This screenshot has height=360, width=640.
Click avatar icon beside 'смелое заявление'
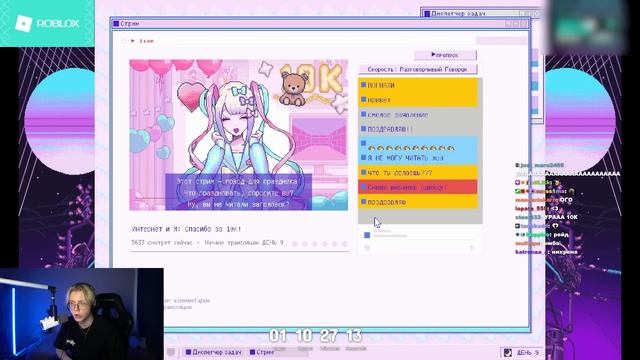click(x=363, y=114)
